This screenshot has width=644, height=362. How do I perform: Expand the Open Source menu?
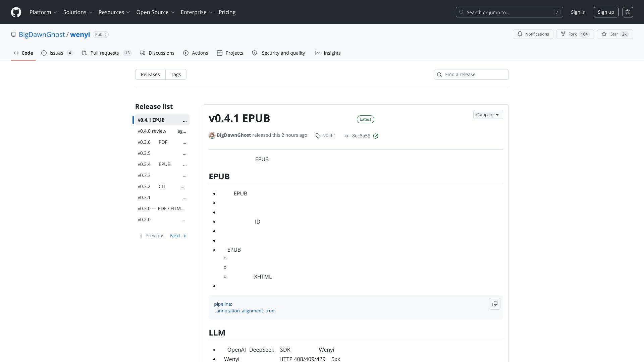155,12
